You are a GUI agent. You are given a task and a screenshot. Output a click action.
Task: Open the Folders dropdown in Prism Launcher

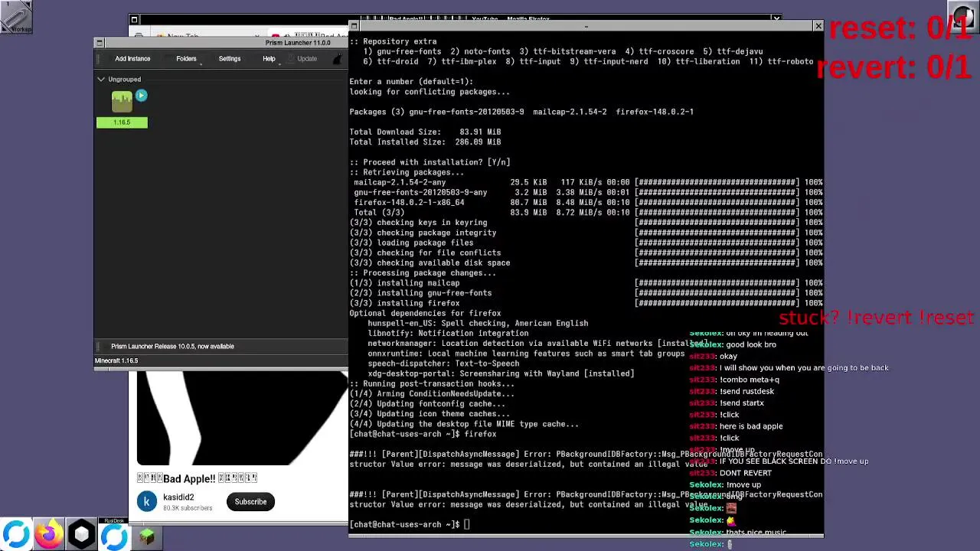click(186, 59)
